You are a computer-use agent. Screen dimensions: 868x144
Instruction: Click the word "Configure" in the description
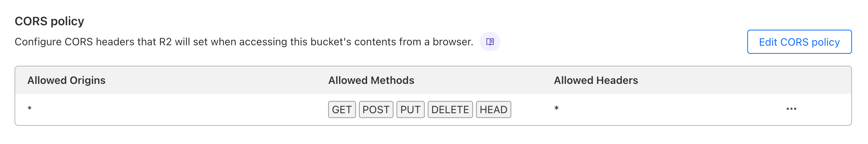click(x=38, y=42)
